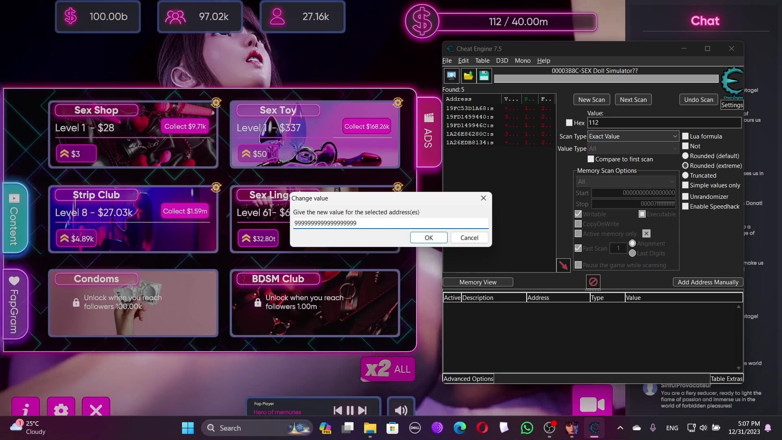Click the save table floppy disk icon
This screenshot has width=782, height=440.
(484, 76)
